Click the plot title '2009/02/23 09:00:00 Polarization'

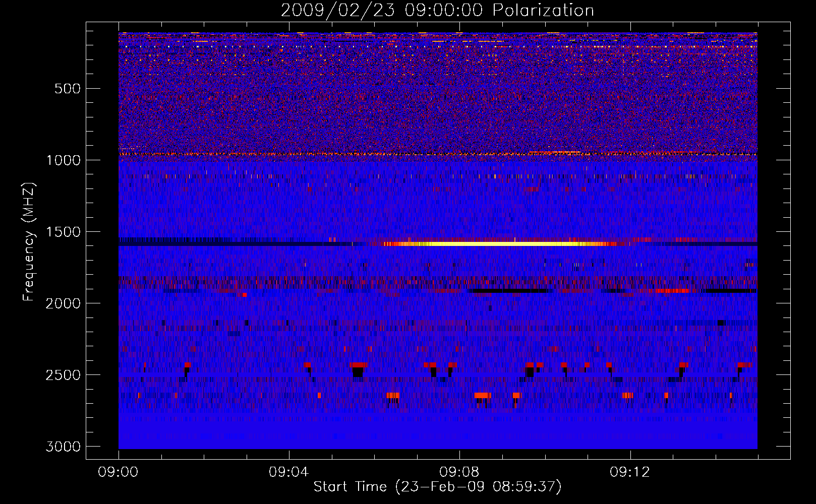(437, 10)
